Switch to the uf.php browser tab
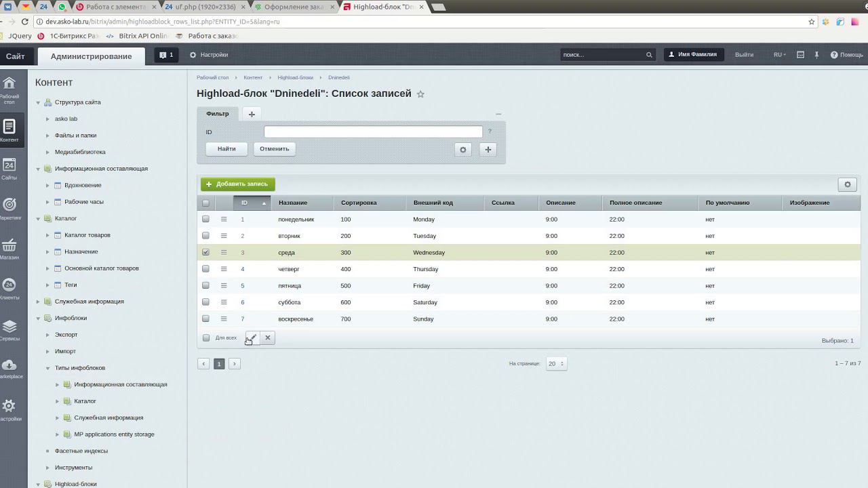Viewport: 868px width, 488px height. pyautogui.click(x=205, y=7)
